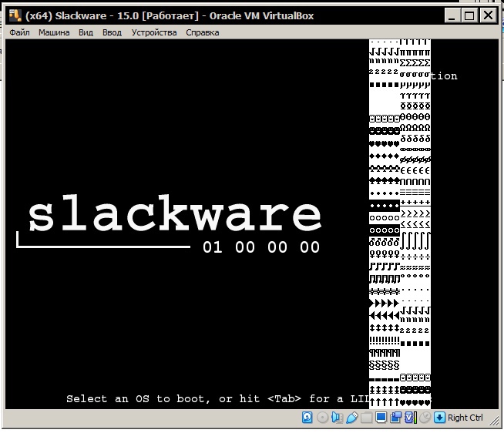Click the '01 00 00 00' text
This screenshot has width=504, height=433.
click(261, 247)
